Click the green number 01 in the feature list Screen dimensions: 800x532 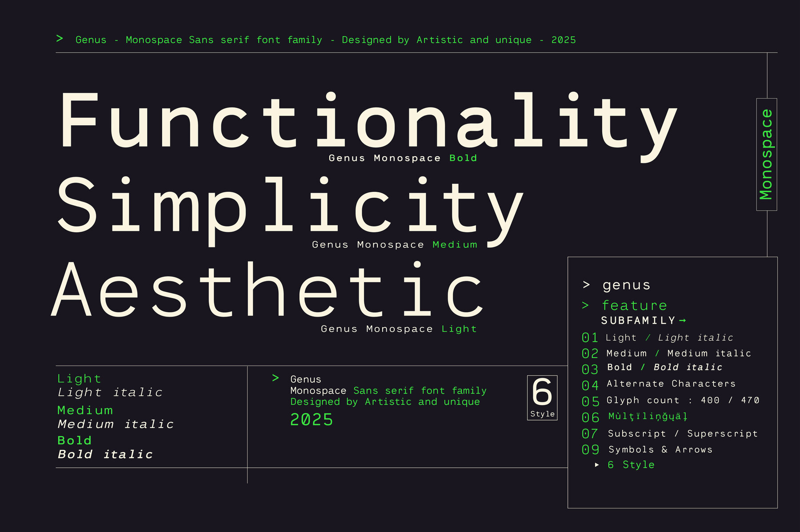click(x=590, y=338)
